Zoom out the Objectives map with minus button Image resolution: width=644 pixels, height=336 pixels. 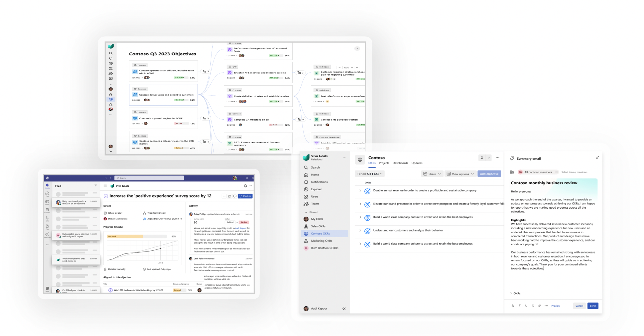click(339, 68)
